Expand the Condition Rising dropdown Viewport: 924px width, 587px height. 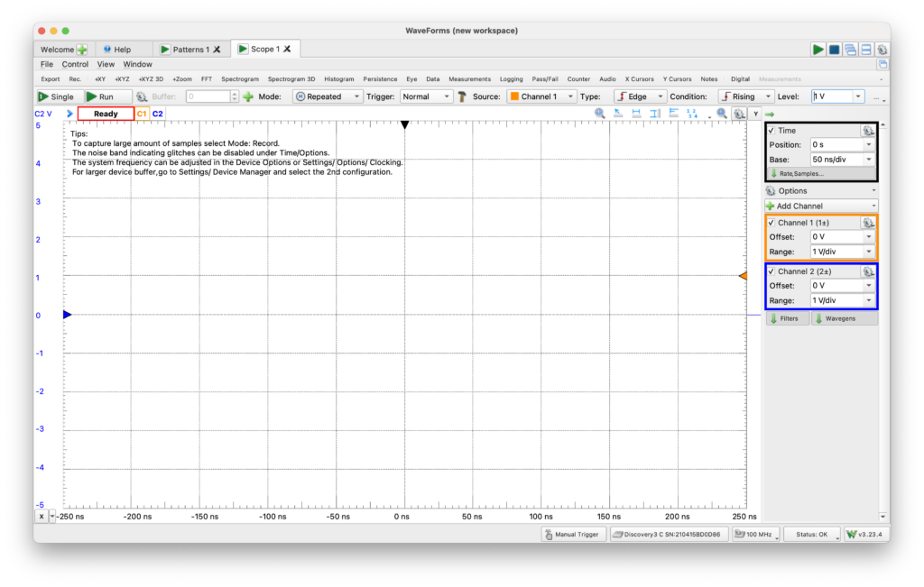click(746, 96)
